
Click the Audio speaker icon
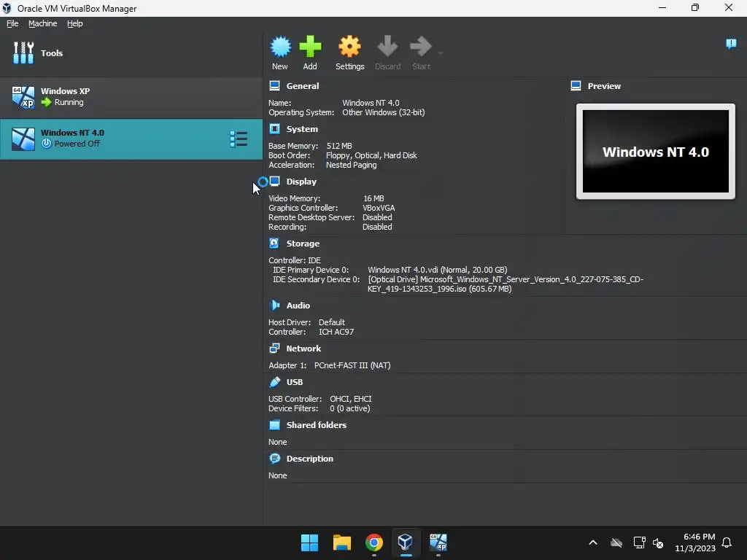pyautogui.click(x=274, y=305)
